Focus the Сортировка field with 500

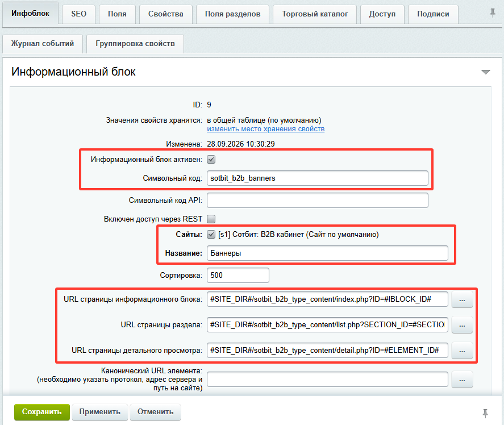(238, 275)
